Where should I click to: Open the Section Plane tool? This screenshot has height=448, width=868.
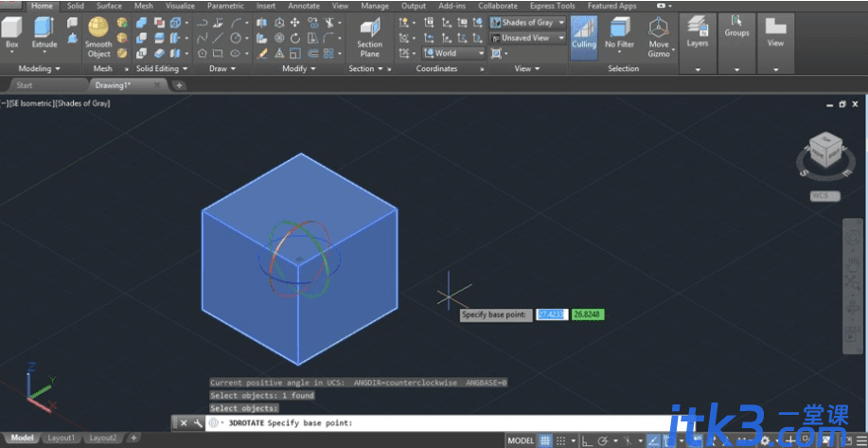point(369,37)
